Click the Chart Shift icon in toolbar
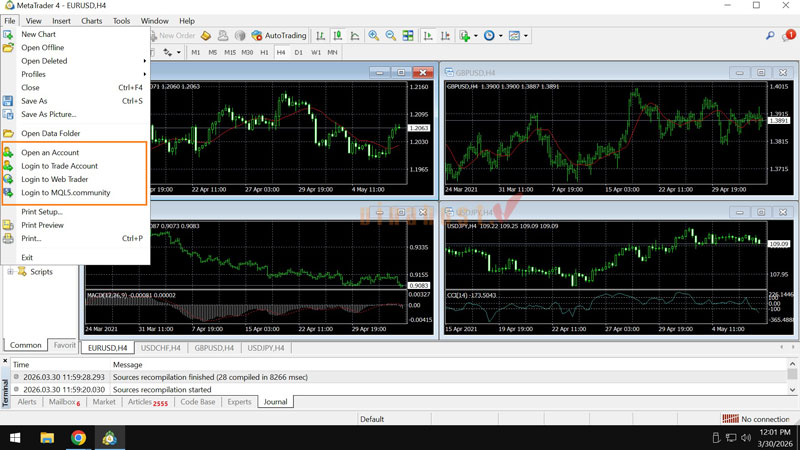The width and height of the screenshot is (800, 450). tap(445, 36)
